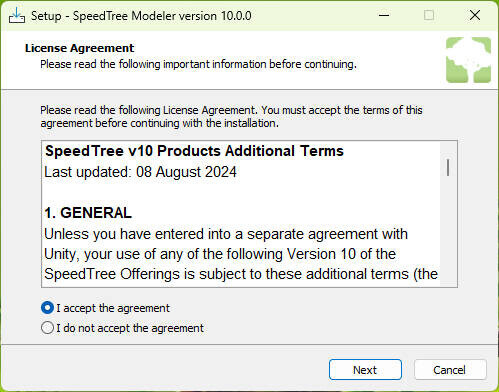
Task: Click the Next button
Action: (365, 370)
